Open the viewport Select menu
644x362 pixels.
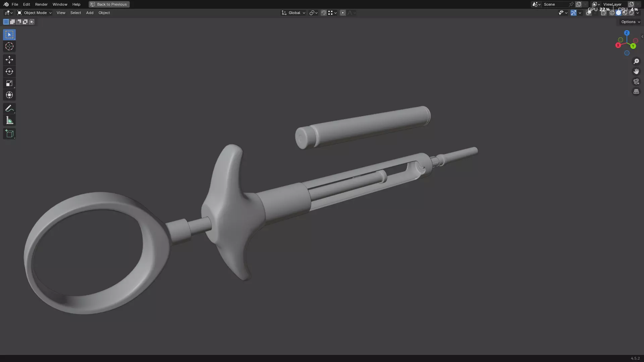[75, 13]
